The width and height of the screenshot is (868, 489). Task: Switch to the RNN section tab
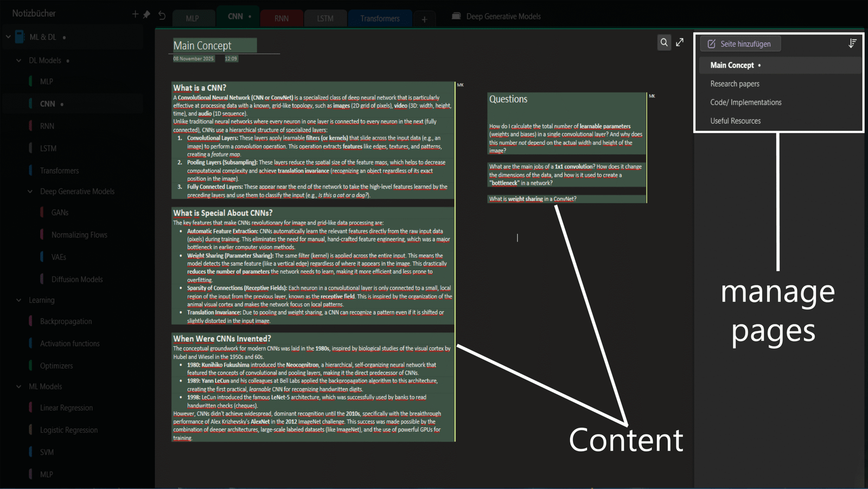tap(281, 18)
